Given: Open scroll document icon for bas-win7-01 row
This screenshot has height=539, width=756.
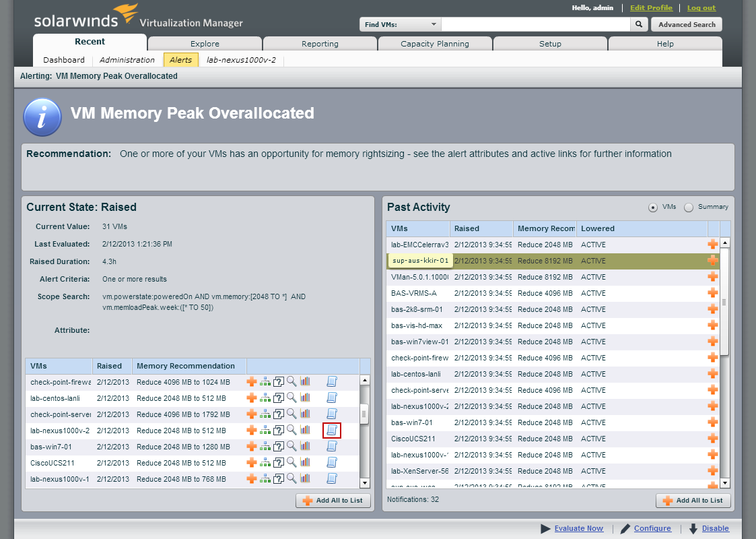Looking at the screenshot, I should (332, 446).
